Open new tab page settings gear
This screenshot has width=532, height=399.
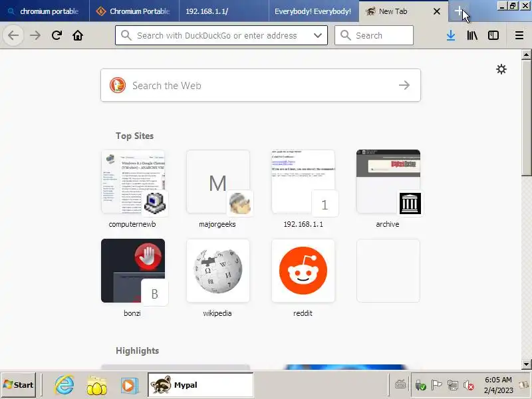tap(501, 69)
